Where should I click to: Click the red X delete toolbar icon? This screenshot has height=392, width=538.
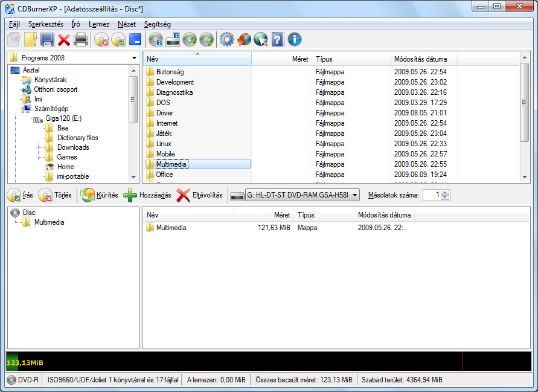[64, 40]
